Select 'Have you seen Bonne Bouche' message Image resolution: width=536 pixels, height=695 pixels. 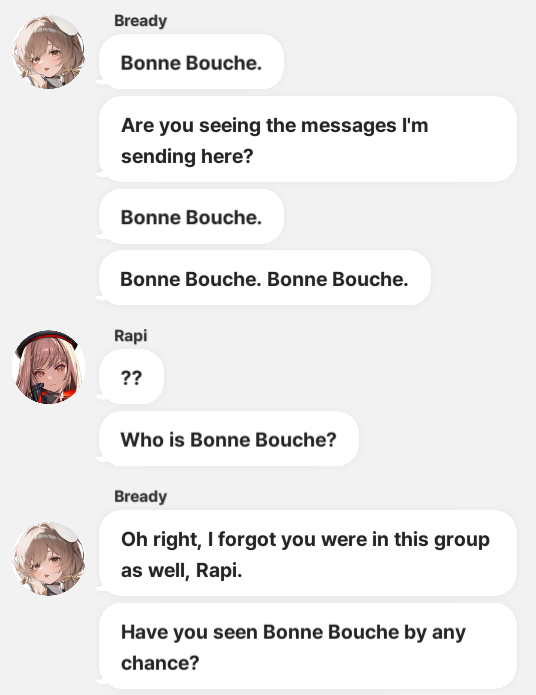[308, 646]
